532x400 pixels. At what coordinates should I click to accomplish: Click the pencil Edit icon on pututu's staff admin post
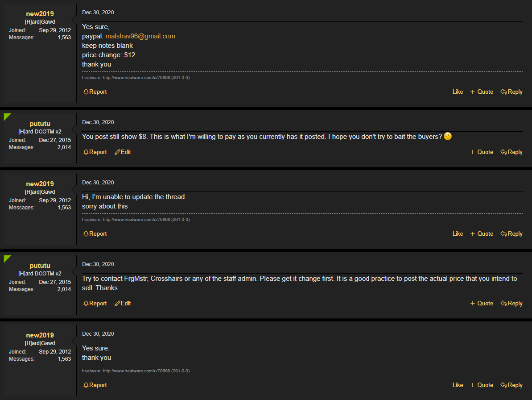(x=117, y=304)
